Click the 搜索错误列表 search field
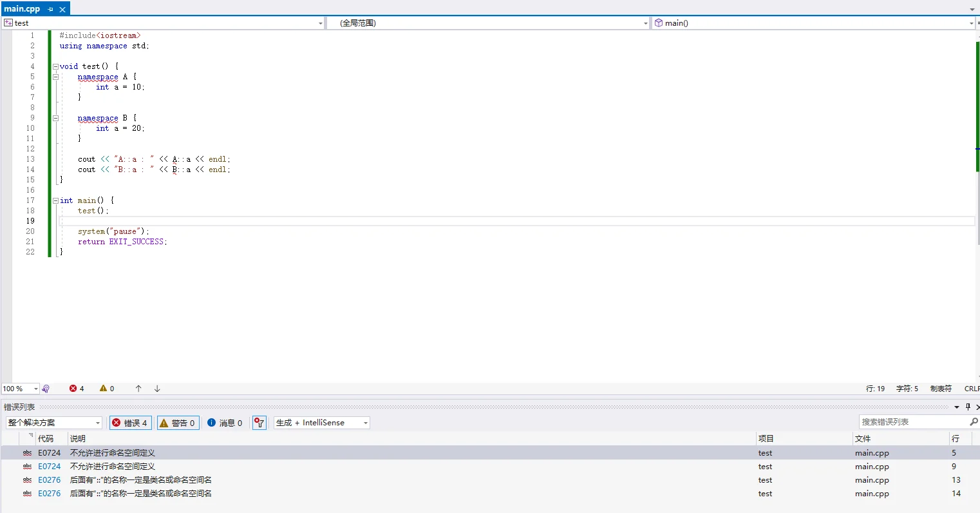This screenshot has height=513, width=980. point(914,421)
